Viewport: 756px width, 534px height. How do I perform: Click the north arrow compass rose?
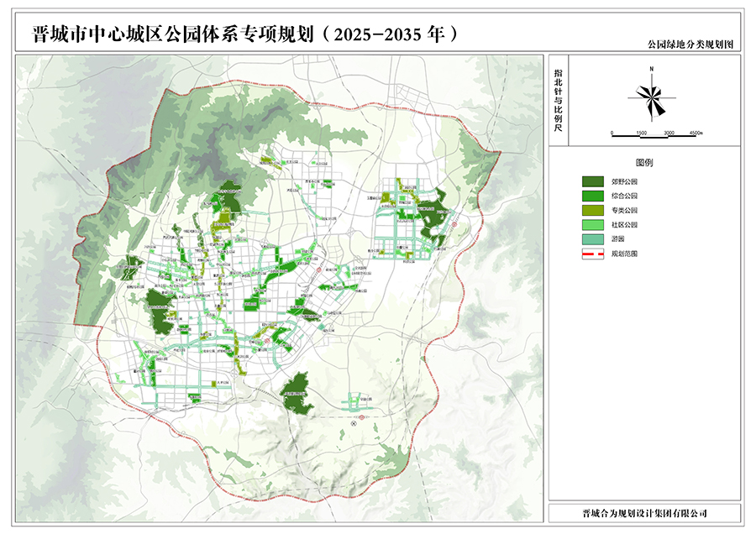(650, 100)
